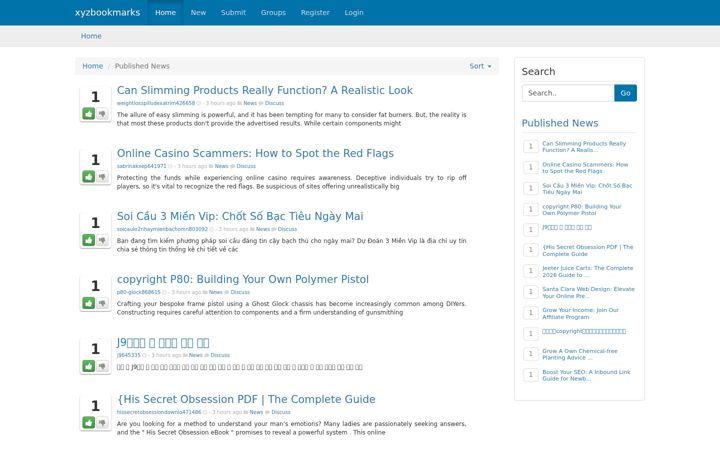Open sidebar link Soi Cầu 3 Miền Vip
The height and width of the screenshot is (450, 720).
[x=587, y=189]
